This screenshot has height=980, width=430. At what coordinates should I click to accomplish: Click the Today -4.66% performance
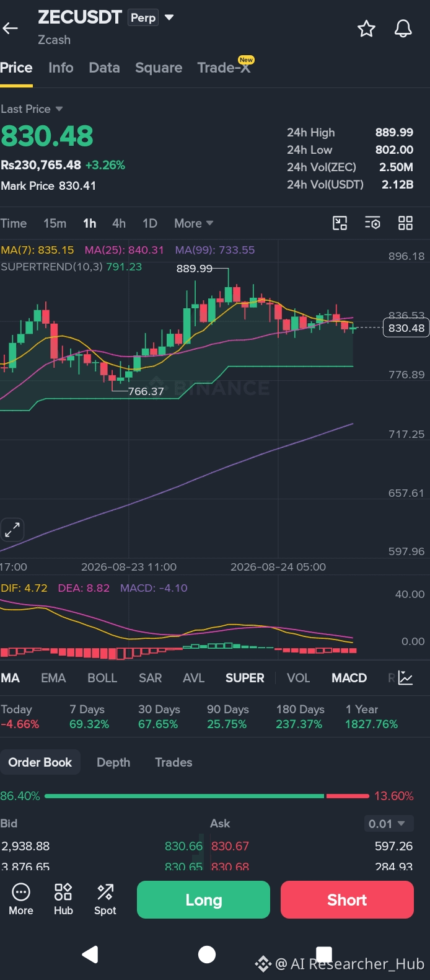pyautogui.click(x=20, y=717)
